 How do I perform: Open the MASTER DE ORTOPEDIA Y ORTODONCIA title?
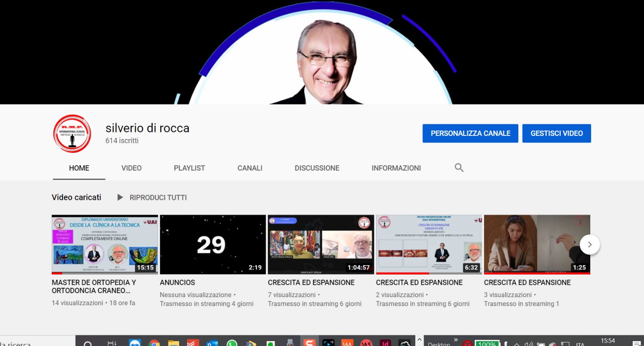pos(94,286)
